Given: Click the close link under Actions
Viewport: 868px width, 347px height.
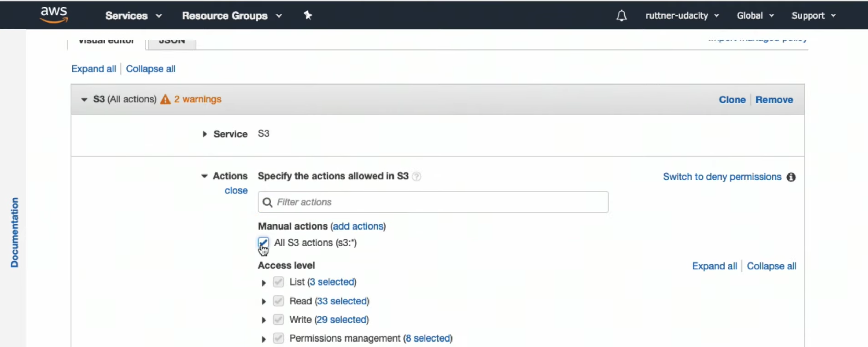Looking at the screenshot, I should (236, 190).
